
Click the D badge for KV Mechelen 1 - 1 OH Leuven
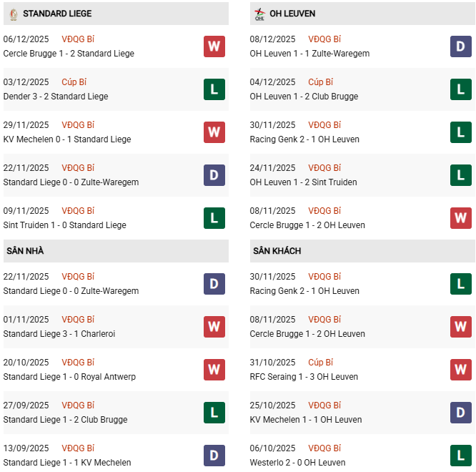[460, 413]
